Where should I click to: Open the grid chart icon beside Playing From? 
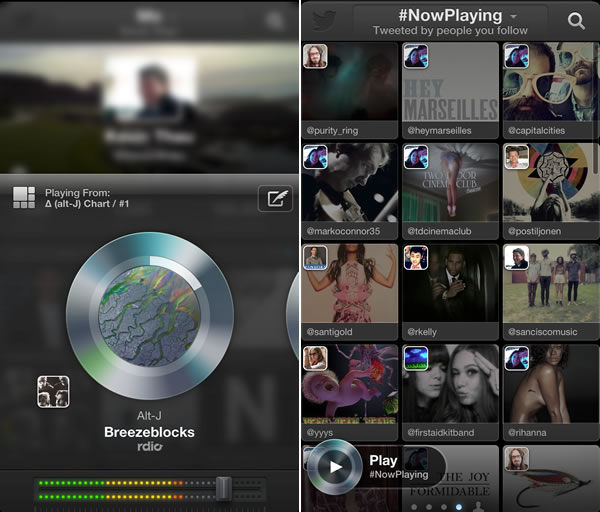coord(24,197)
